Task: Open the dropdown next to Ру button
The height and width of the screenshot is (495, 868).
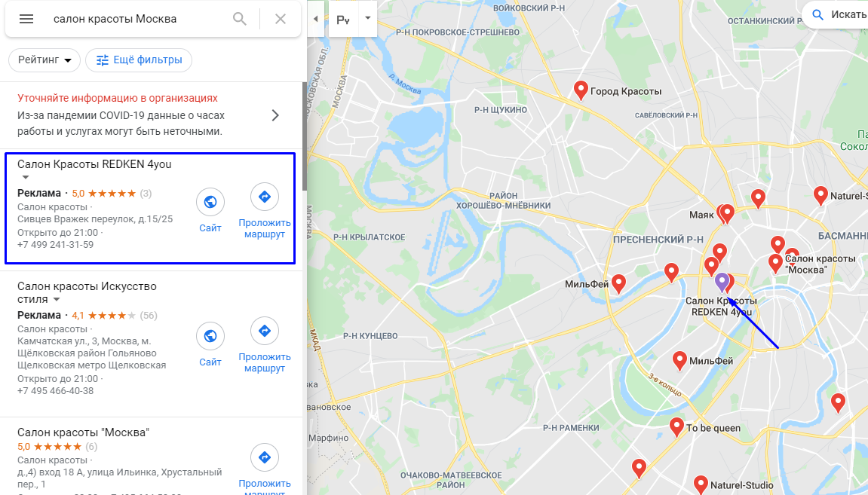Action: coord(367,18)
